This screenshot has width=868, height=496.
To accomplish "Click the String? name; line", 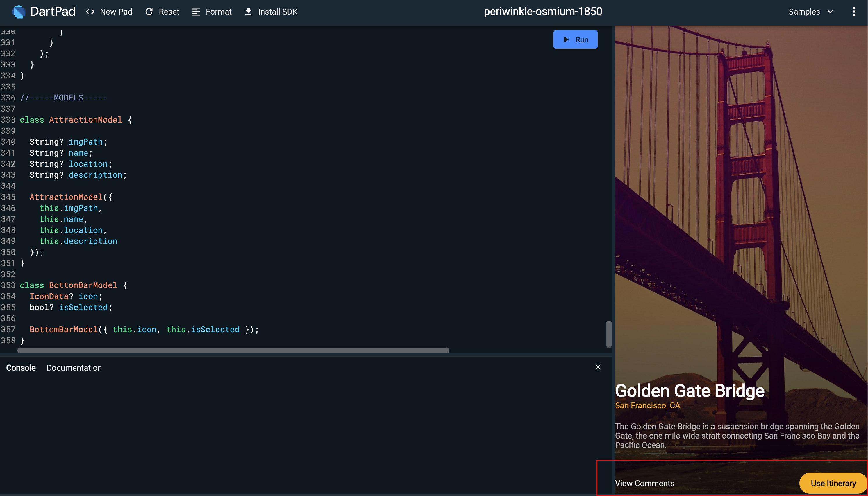I will pos(61,153).
